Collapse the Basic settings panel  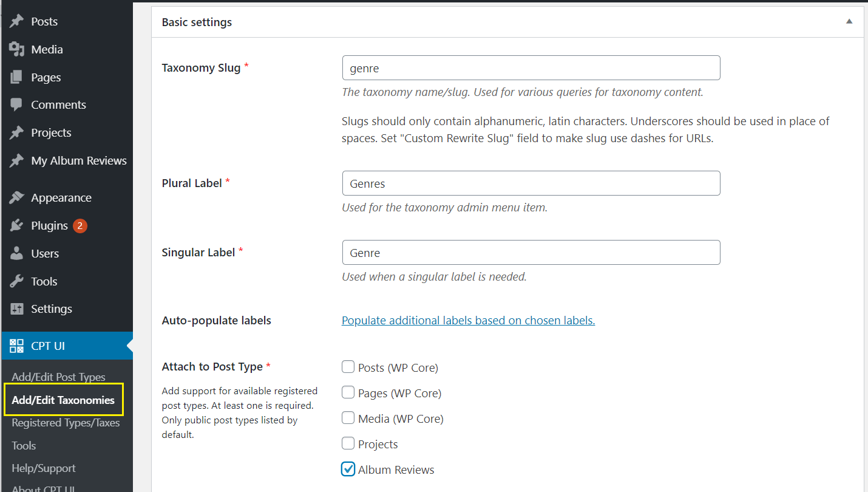[x=849, y=21]
